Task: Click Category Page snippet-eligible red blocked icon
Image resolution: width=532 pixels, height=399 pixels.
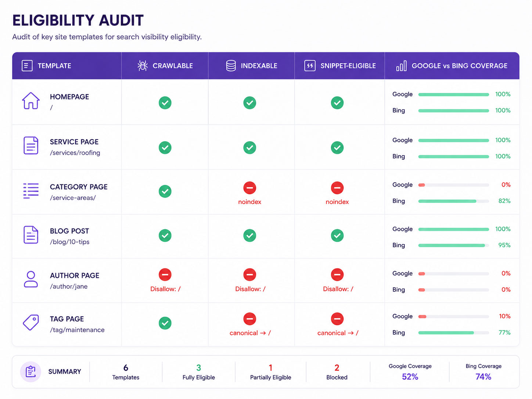Action: pos(337,188)
